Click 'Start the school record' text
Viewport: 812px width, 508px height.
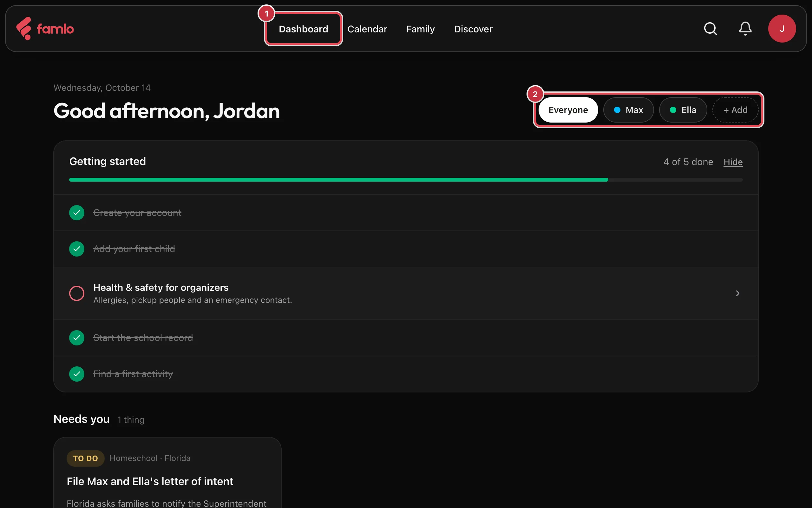(143, 338)
